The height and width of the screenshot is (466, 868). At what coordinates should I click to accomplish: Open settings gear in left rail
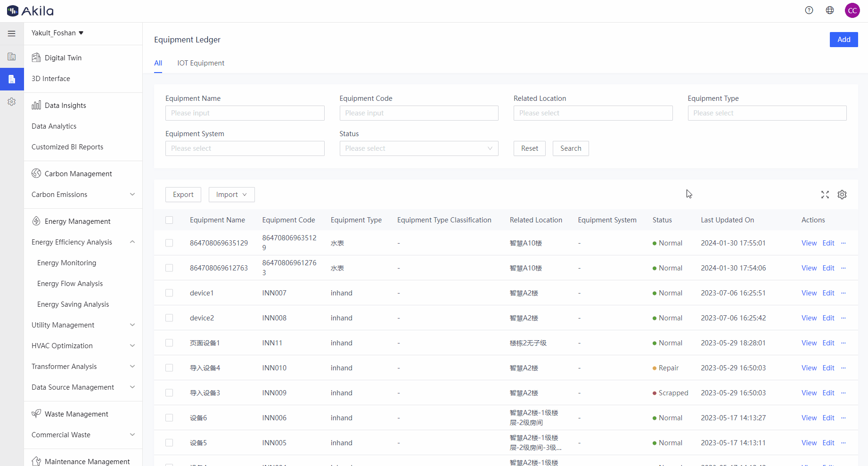click(12, 102)
